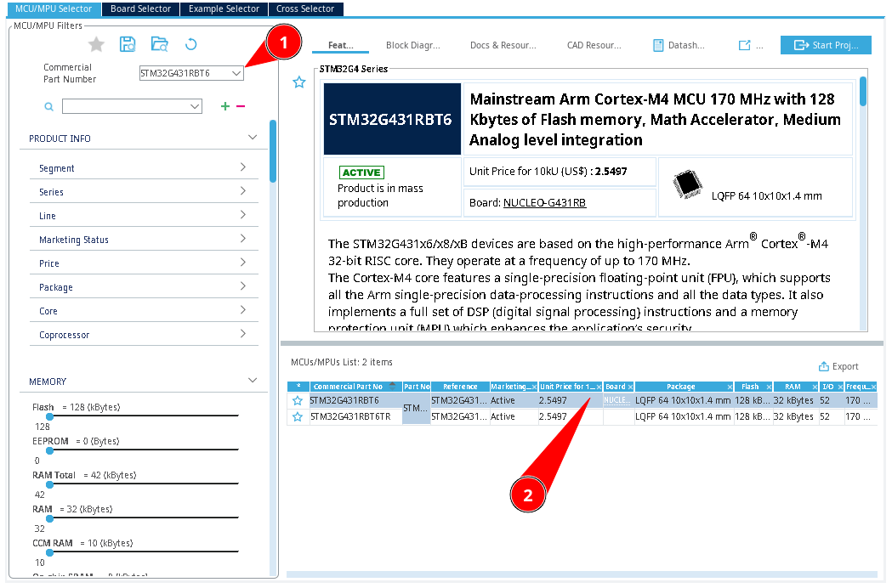892x588 pixels.
Task: Open the Features tab
Action: (341, 46)
